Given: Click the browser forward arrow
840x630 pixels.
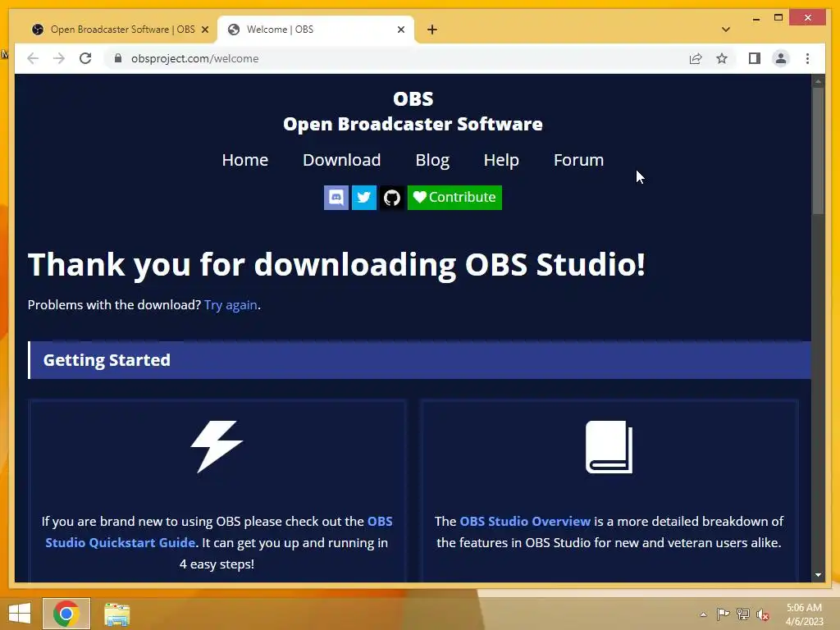Looking at the screenshot, I should tap(59, 58).
